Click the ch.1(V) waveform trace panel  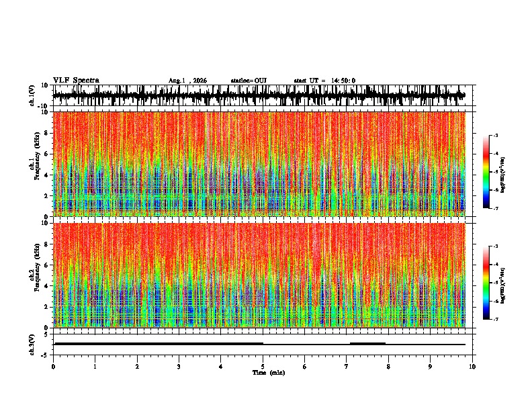click(264, 95)
